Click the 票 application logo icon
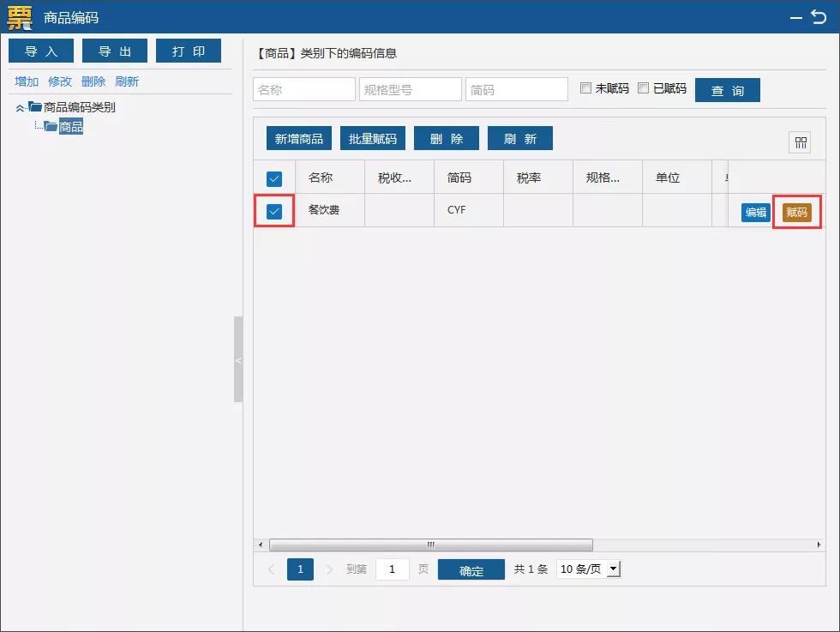The width and height of the screenshot is (840, 632). point(20,17)
